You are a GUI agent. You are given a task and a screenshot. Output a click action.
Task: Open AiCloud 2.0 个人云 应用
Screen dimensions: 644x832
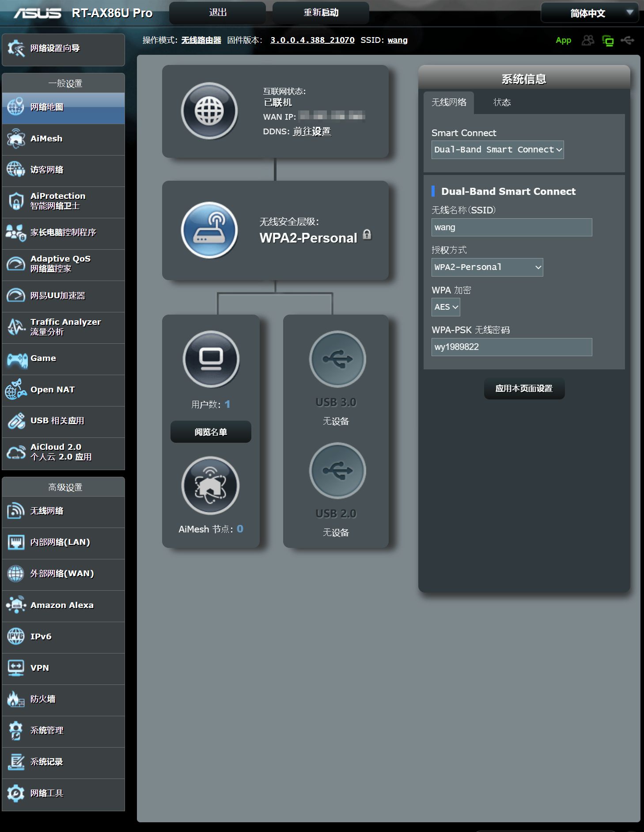pos(63,453)
